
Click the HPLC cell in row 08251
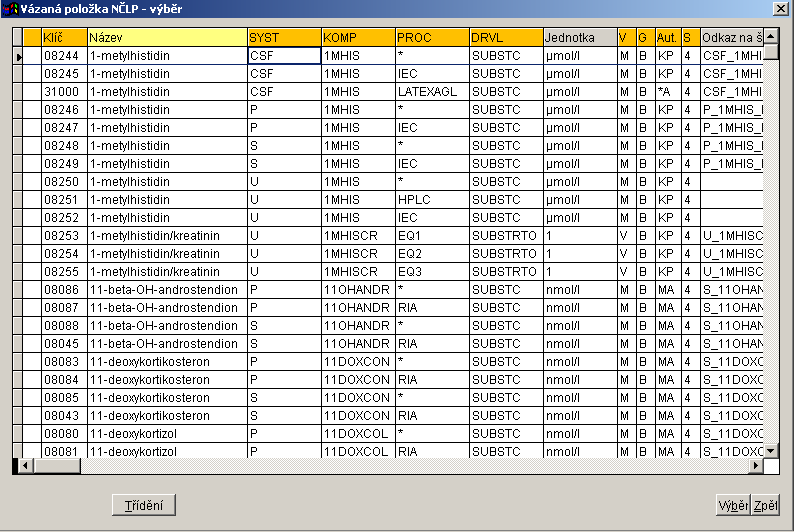(432, 200)
